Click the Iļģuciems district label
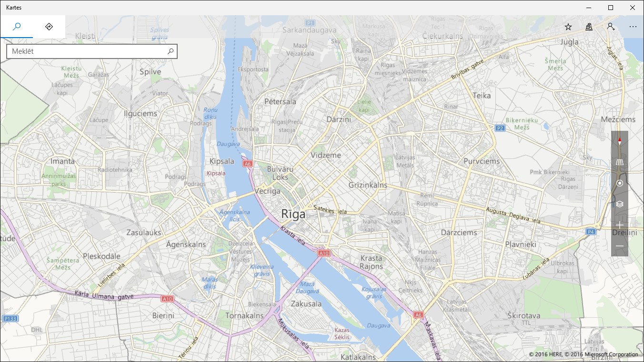This screenshot has width=644, height=362. coord(141,114)
